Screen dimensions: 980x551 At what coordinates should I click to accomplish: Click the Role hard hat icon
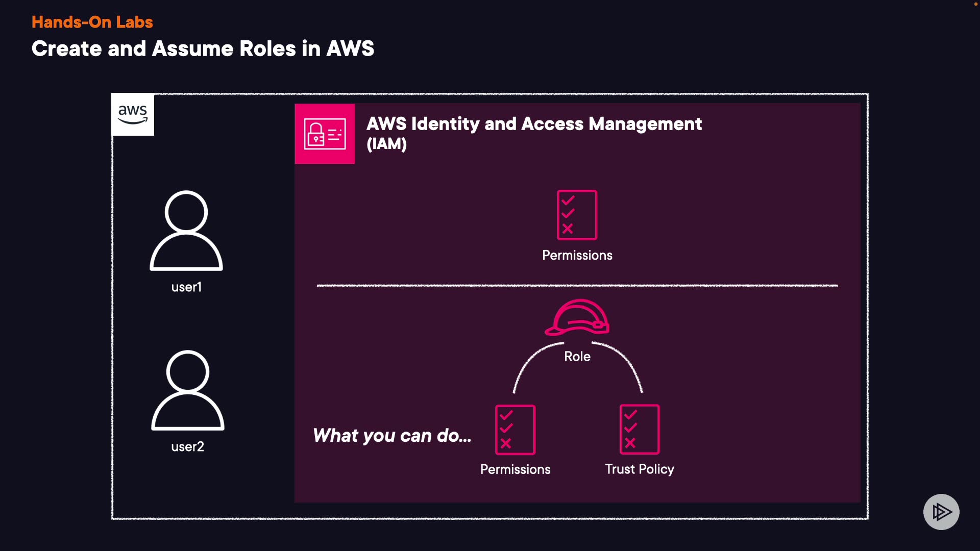coord(577,317)
